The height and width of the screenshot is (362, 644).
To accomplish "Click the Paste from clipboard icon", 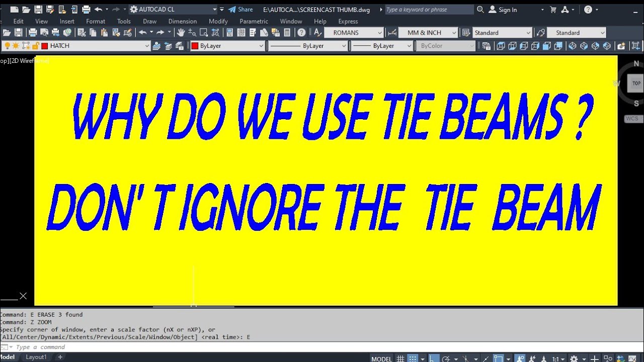I will [104, 32].
